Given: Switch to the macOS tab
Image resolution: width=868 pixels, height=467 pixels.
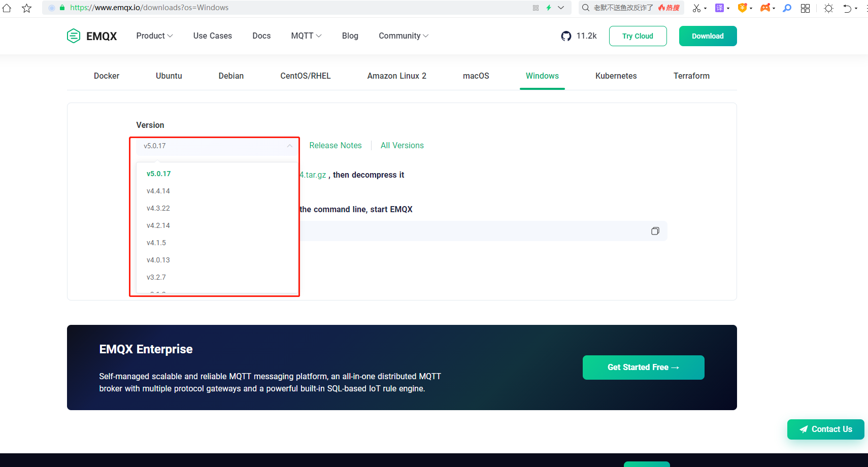Looking at the screenshot, I should click(x=476, y=76).
